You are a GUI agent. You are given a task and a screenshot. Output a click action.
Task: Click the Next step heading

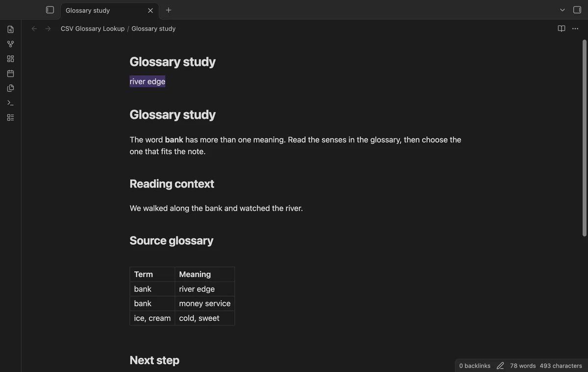[154, 360]
